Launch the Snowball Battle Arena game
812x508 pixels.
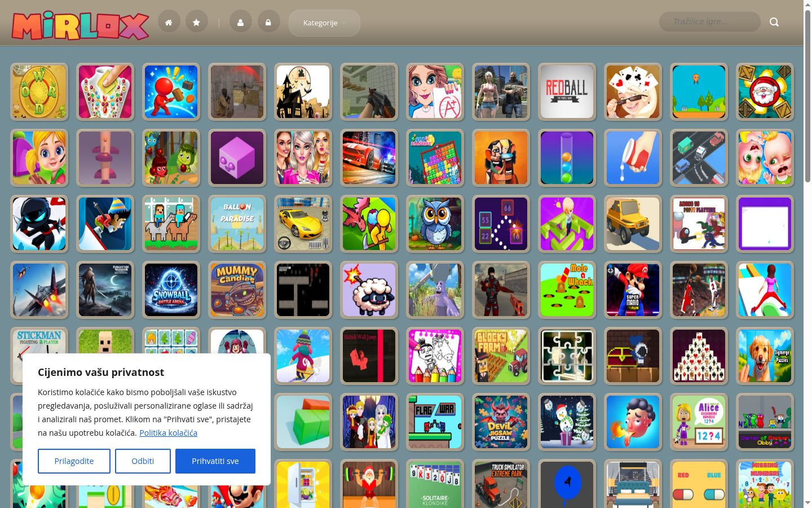[171, 290]
